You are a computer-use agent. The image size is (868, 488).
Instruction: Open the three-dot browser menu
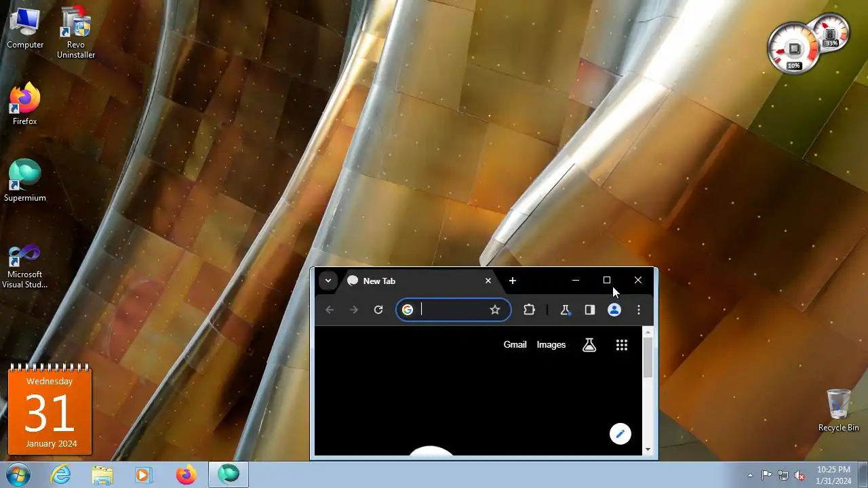point(639,310)
